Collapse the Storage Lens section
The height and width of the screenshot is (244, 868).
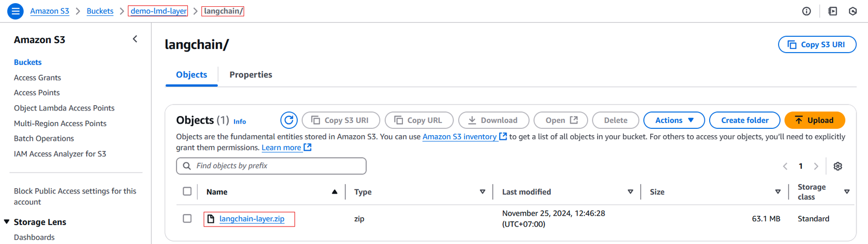pos(7,222)
